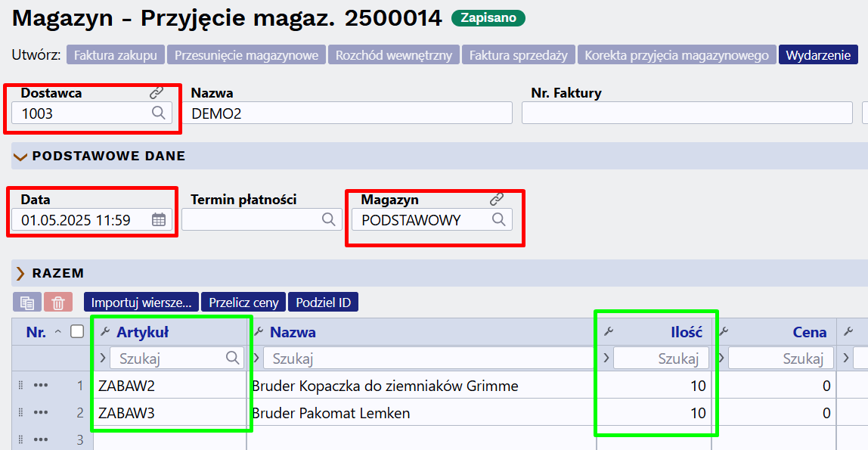Viewport: 868px width, 450px height.
Task: Click quantity 10 in the ZABAW2 row
Action: pyautogui.click(x=654, y=385)
